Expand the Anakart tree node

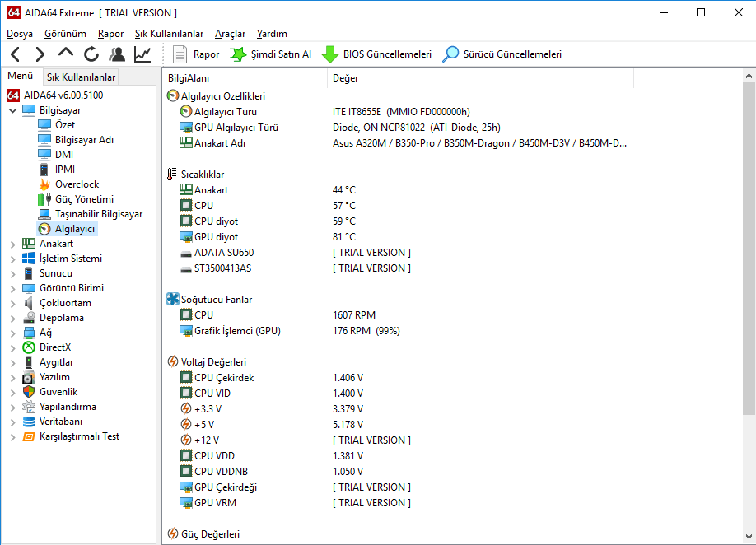(12, 244)
